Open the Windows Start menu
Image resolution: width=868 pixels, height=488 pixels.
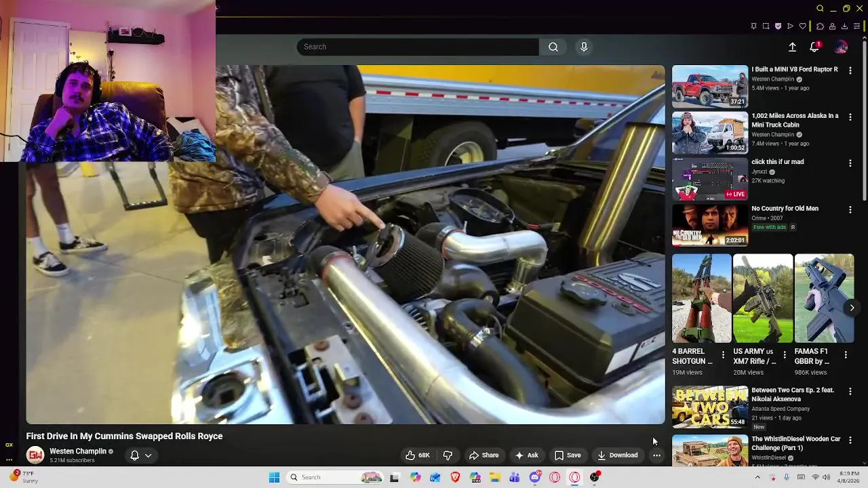click(x=274, y=477)
